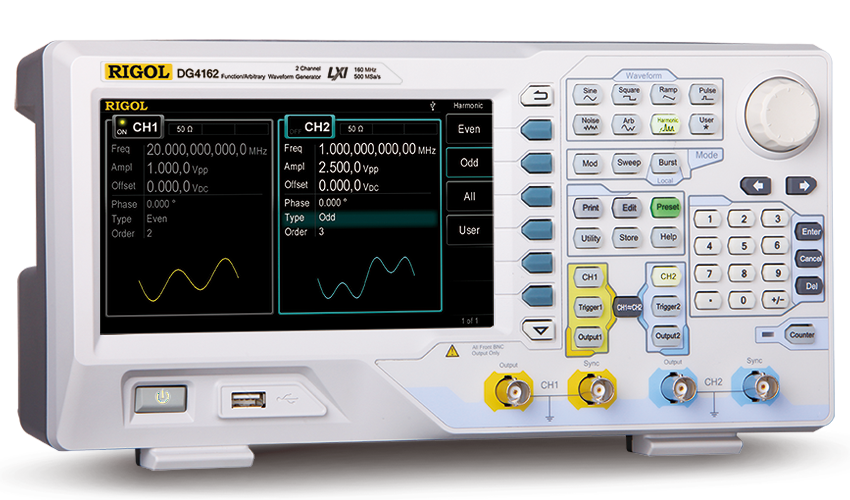Toggle the Sweep mode button
This screenshot has height=500, width=850.
tap(628, 163)
